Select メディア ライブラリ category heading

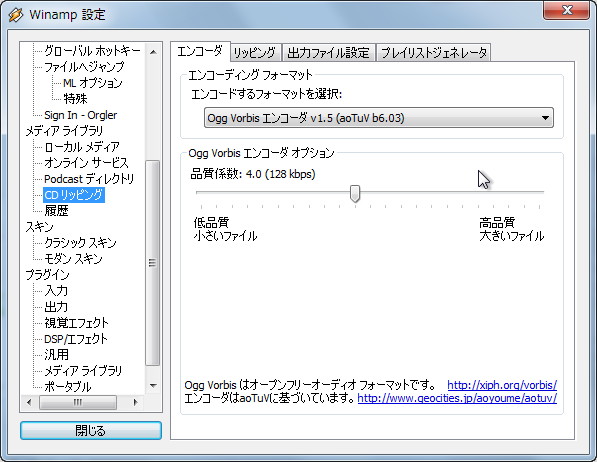[x=64, y=131]
